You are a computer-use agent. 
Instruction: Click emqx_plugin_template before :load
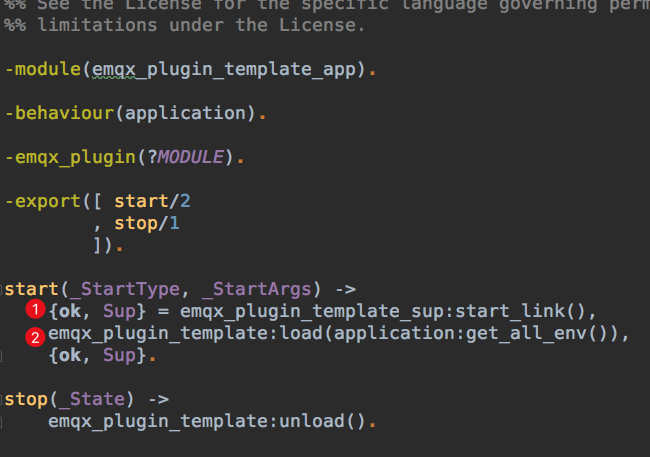158,334
